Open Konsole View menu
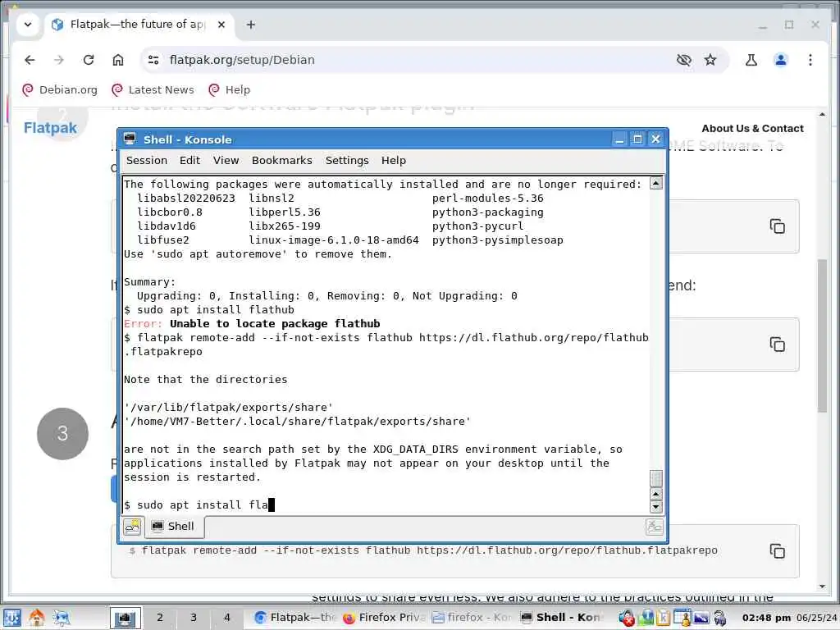This screenshot has width=840, height=630. tap(226, 161)
